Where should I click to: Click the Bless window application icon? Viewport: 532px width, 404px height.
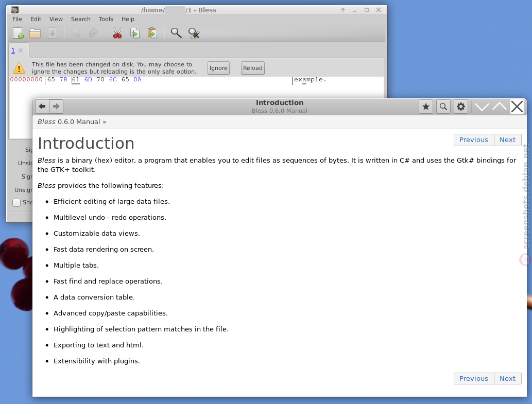point(14,10)
